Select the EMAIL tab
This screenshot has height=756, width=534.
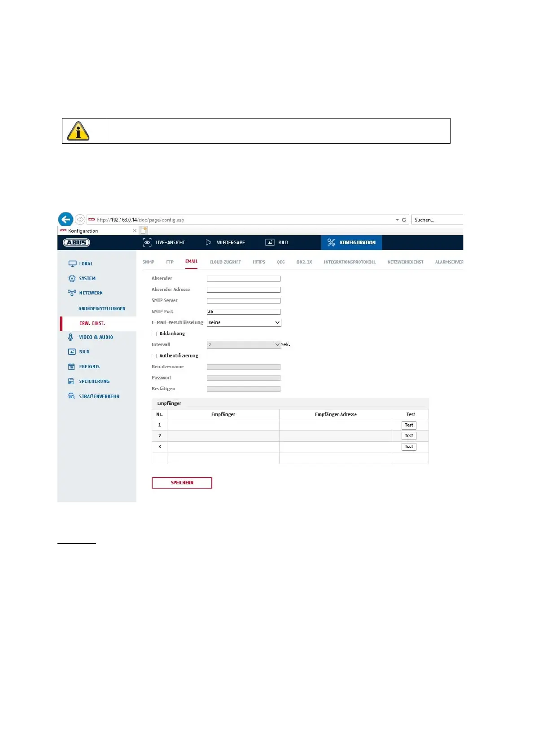pyautogui.click(x=192, y=261)
